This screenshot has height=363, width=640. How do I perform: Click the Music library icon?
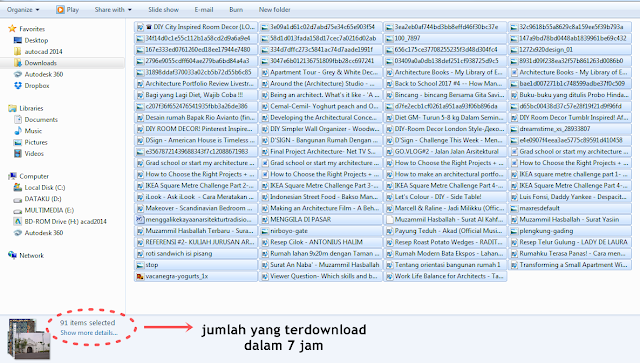click(x=18, y=131)
